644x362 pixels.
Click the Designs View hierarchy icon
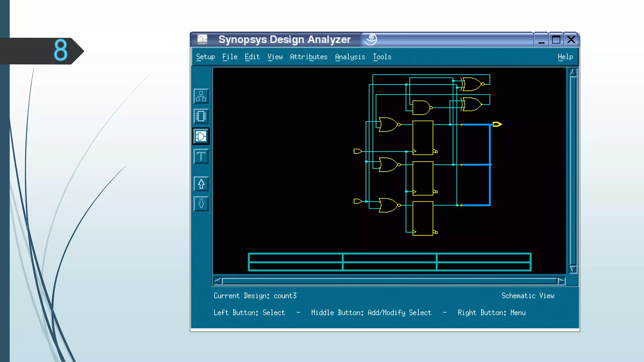pyautogui.click(x=201, y=96)
